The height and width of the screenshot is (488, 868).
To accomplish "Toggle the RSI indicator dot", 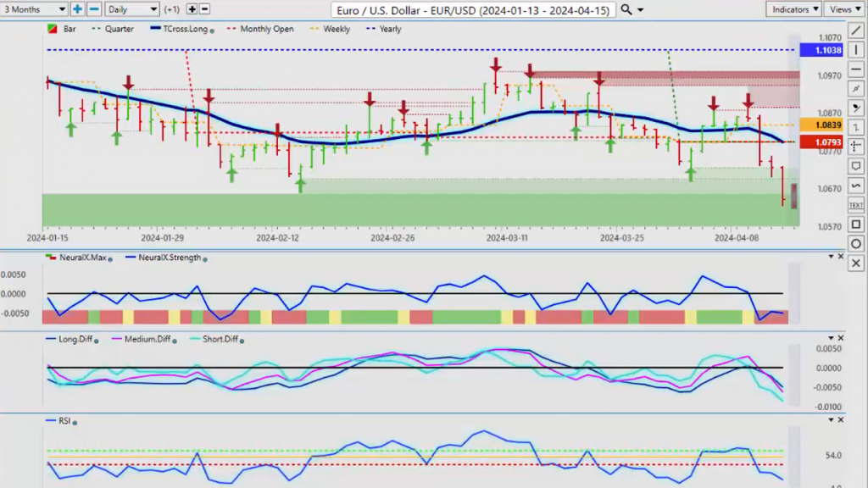I will [75, 423].
